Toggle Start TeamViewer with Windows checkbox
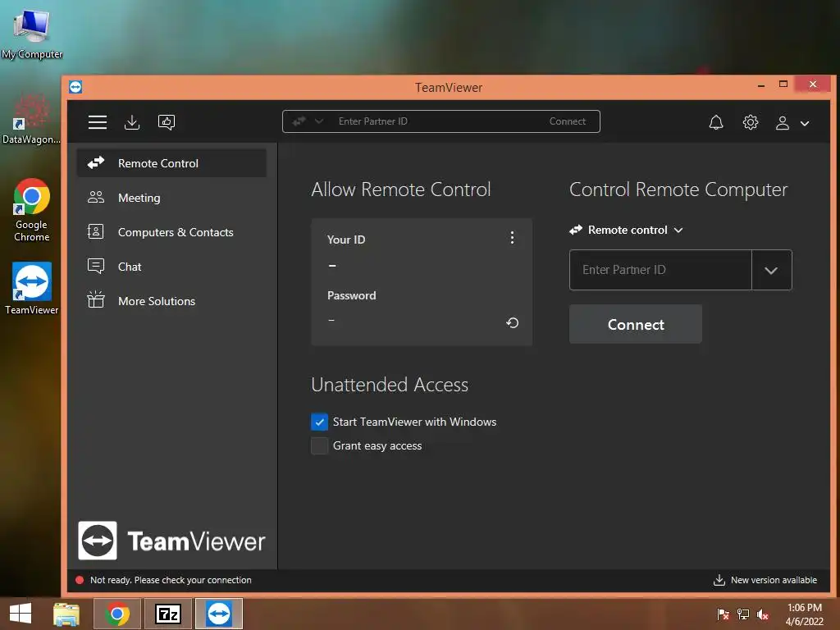 tap(319, 422)
